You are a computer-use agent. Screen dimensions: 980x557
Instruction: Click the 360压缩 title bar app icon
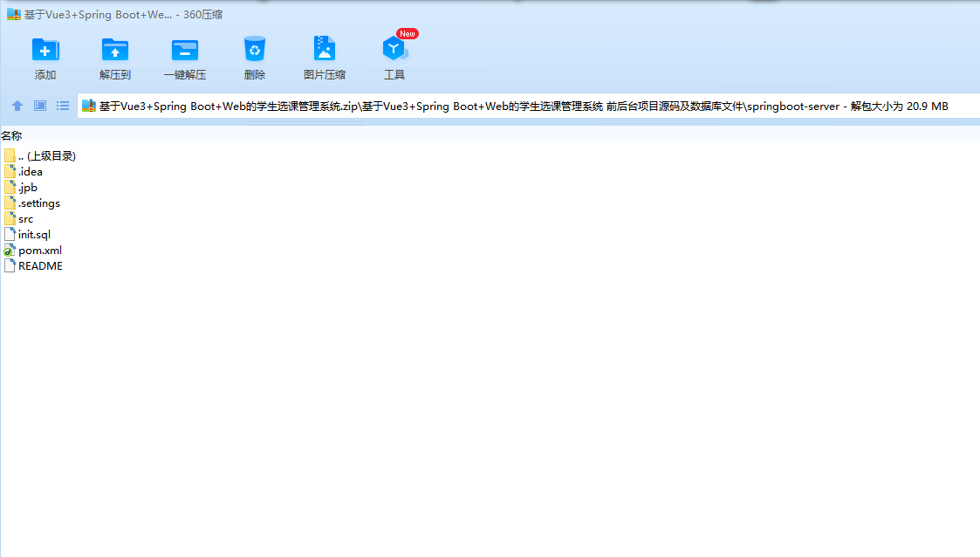(x=14, y=14)
